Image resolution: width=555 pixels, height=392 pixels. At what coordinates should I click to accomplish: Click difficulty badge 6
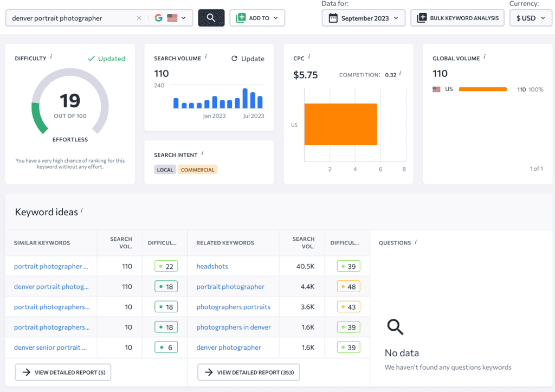tap(166, 348)
